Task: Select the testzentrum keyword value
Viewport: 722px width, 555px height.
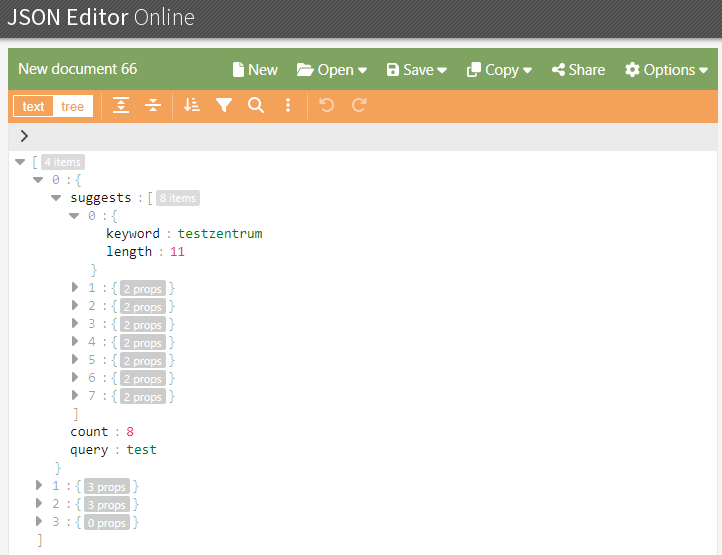Action: tap(219, 234)
